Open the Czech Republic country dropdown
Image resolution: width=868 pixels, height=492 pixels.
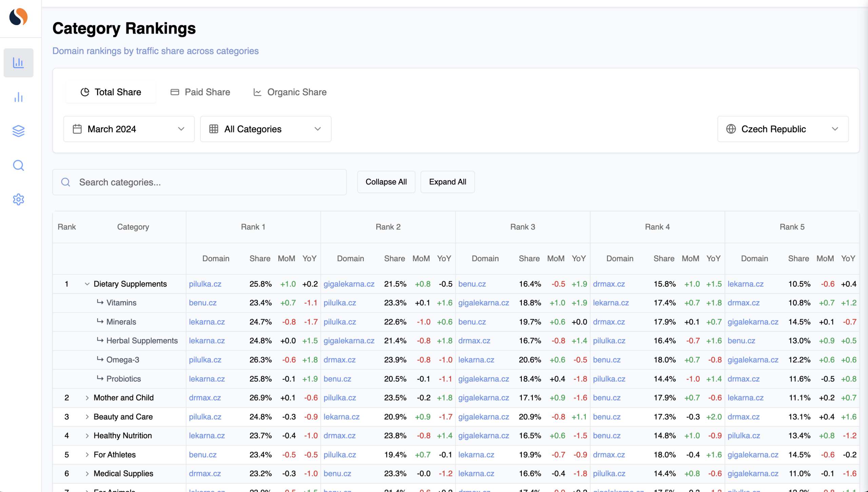pos(783,129)
